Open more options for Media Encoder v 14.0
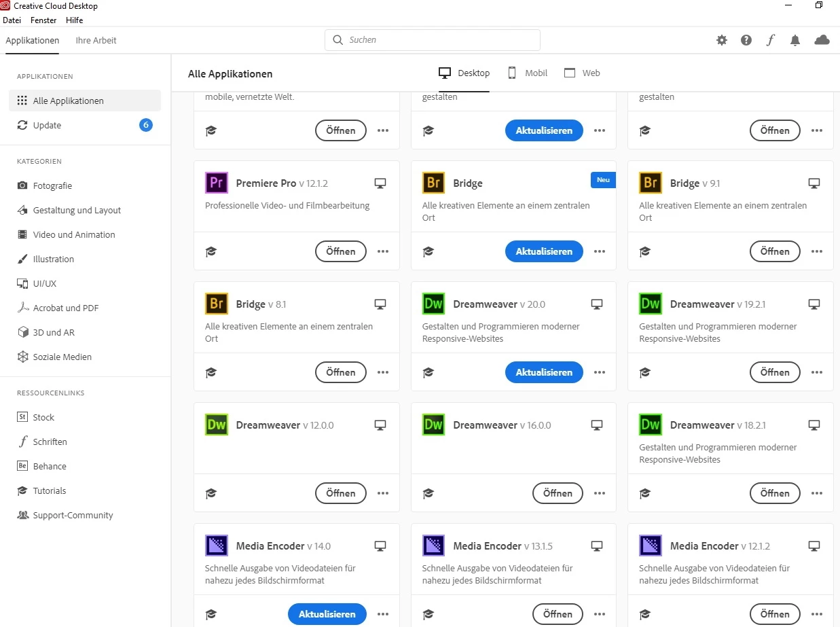840x627 pixels. pyautogui.click(x=383, y=614)
